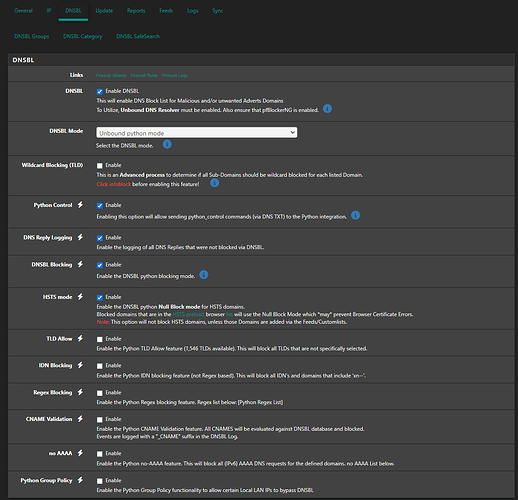Viewport: 518px width, 500px height.
Task: Toggle Python Group Policy Enable checkbox
Action: tap(100, 481)
